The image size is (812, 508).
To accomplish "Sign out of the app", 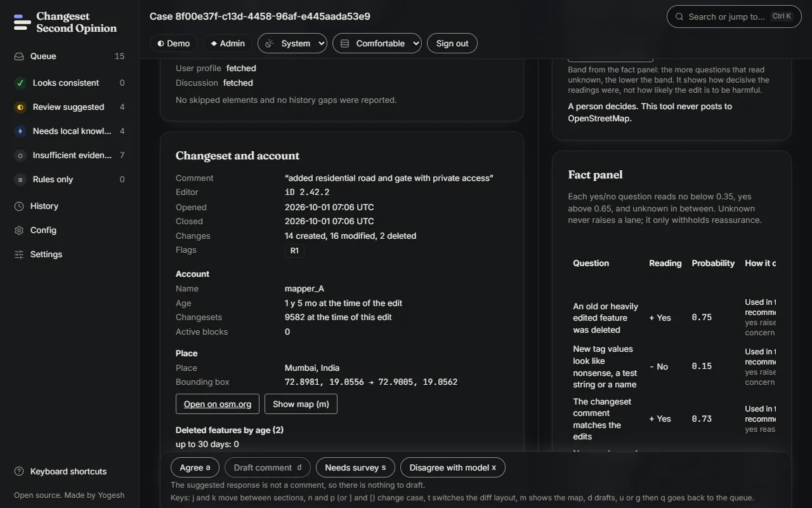I will coord(452,43).
